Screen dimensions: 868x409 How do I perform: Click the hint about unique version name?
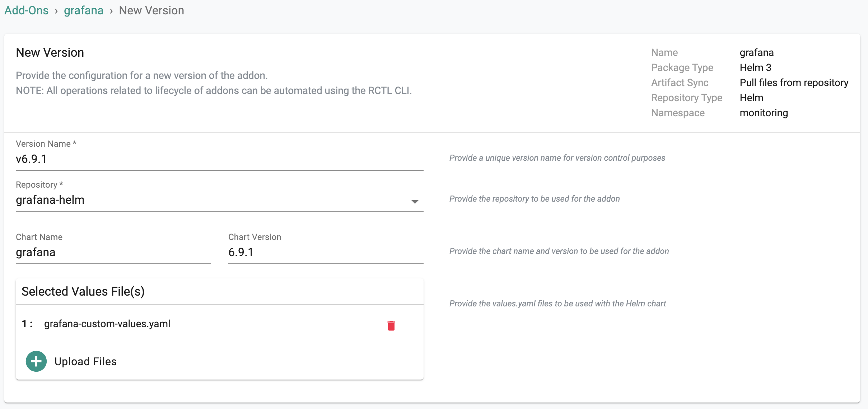557,158
